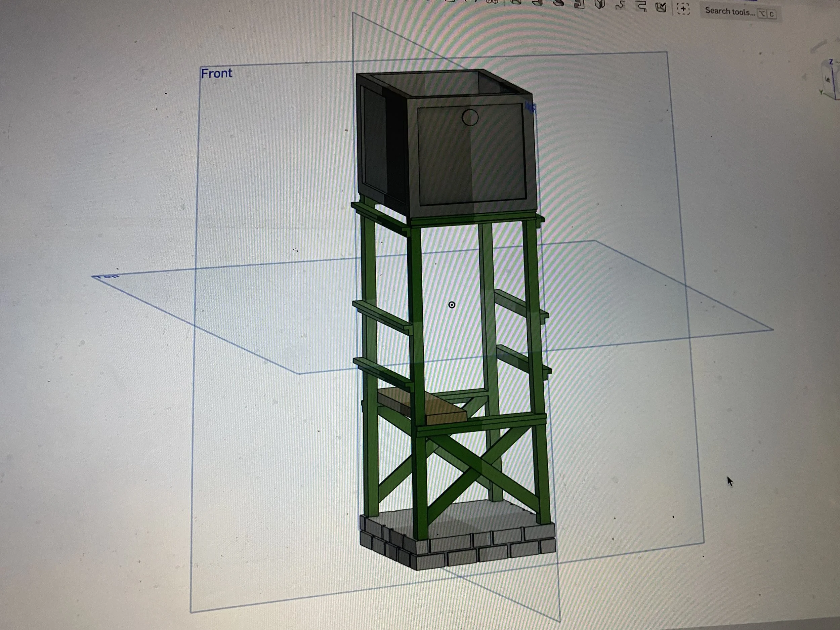Focus the Search tools field

point(740,12)
